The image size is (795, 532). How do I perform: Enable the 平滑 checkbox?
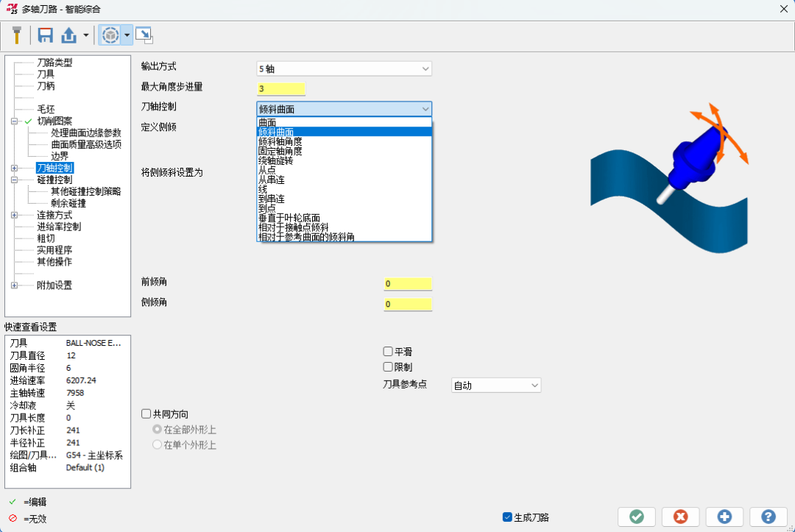(388, 351)
